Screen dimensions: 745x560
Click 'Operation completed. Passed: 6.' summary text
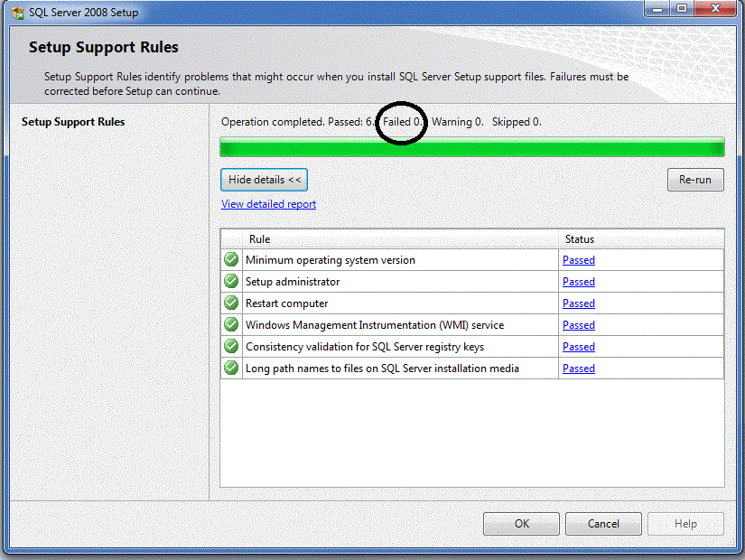298,122
